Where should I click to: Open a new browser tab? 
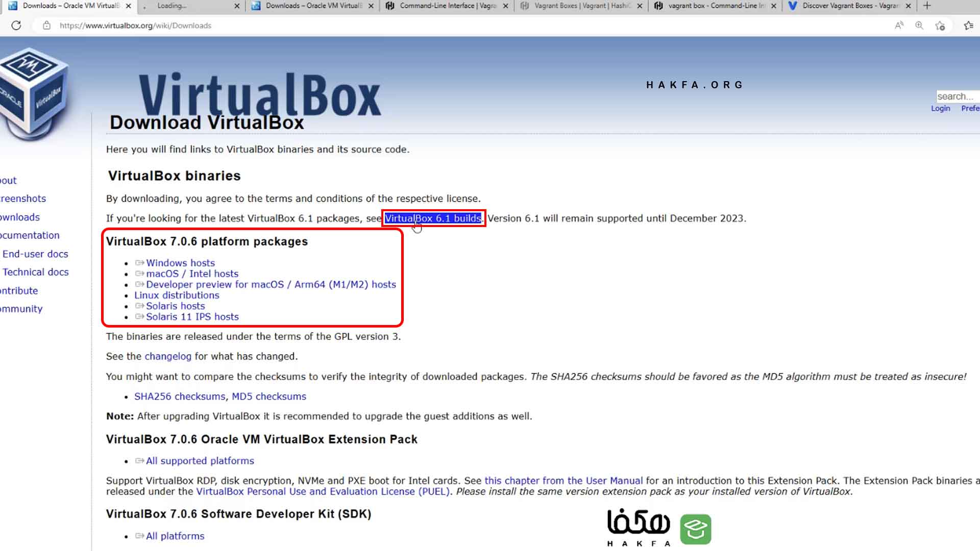[x=927, y=6]
